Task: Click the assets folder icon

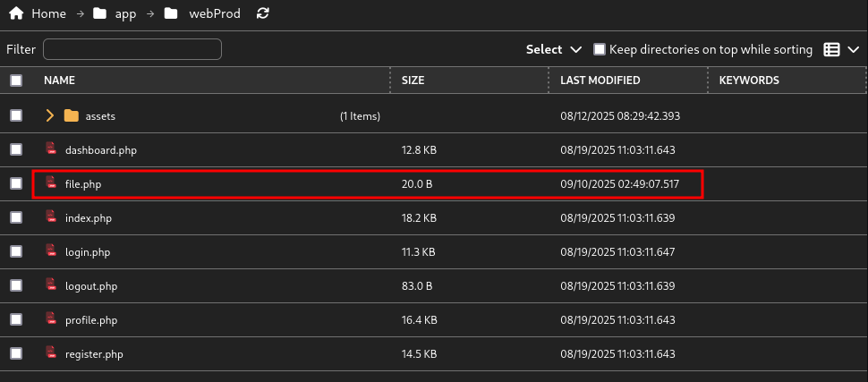Action: (71, 115)
